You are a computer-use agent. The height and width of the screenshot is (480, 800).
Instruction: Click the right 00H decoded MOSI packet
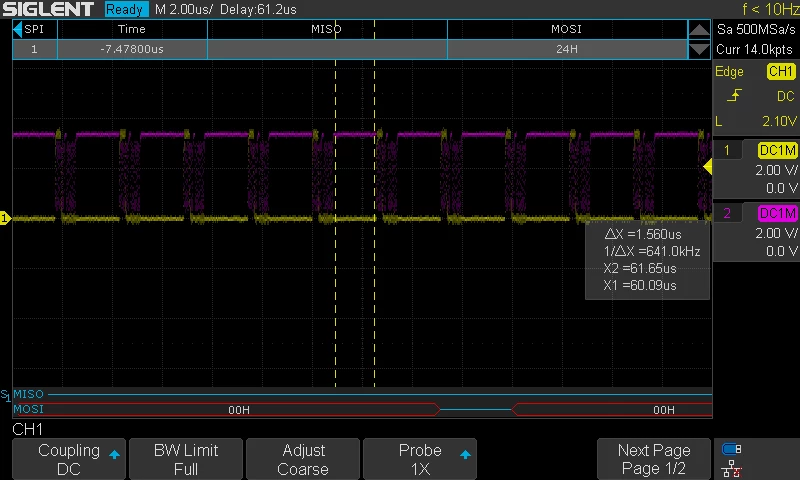(x=664, y=410)
